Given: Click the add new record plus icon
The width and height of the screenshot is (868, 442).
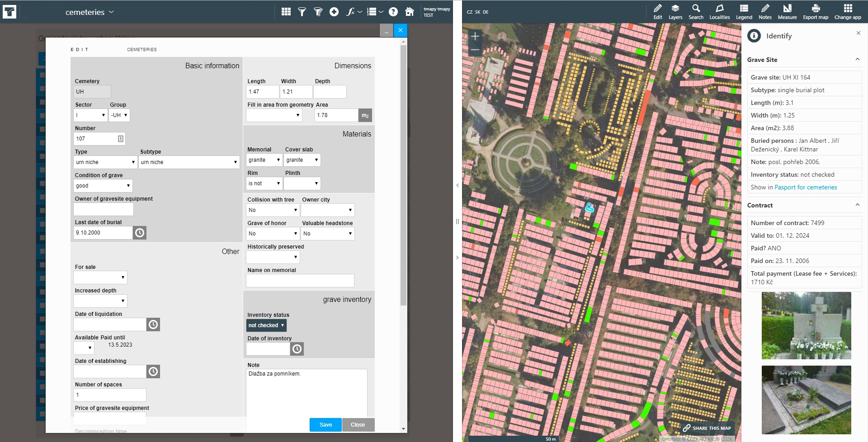Looking at the screenshot, I should click(x=334, y=12).
